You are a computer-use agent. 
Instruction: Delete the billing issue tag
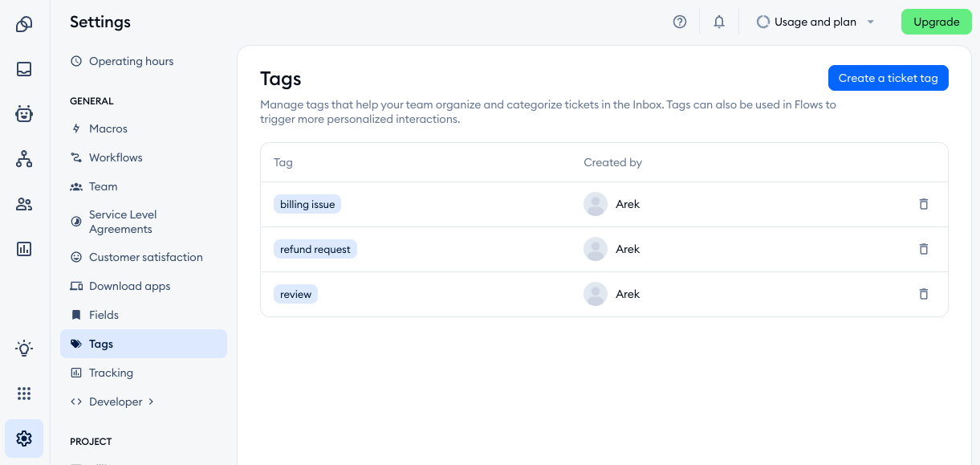[923, 204]
